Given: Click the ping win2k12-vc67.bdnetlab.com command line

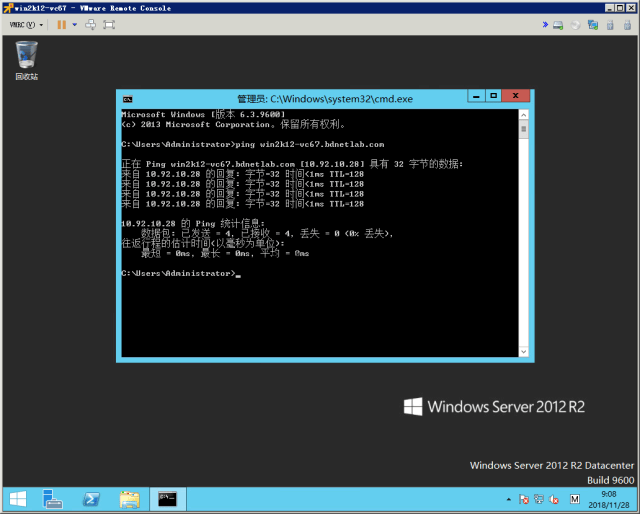Looking at the screenshot, I should click(x=253, y=145).
